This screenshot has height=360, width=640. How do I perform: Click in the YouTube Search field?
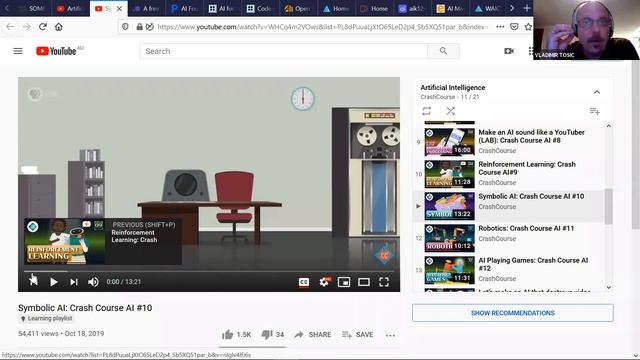pos(283,51)
